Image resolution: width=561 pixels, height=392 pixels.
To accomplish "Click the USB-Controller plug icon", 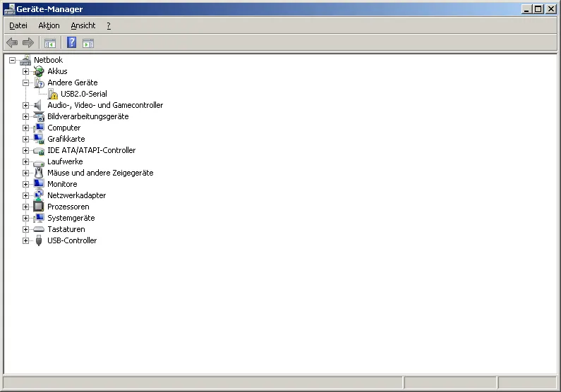I will (39, 240).
